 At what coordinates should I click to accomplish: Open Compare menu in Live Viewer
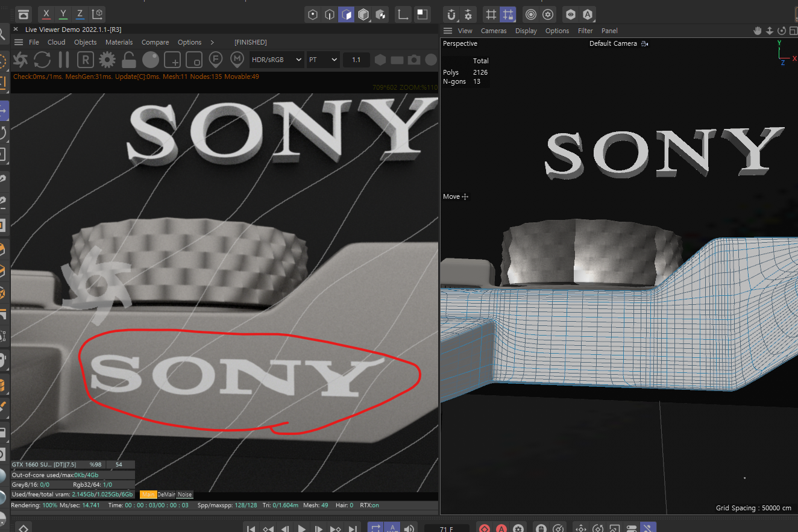(x=155, y=42)
